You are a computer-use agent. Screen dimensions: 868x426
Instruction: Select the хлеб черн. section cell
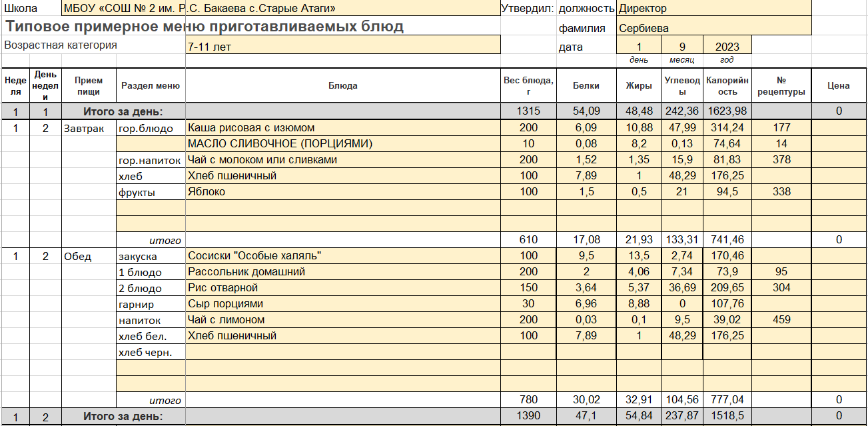pyautogui.click(x=151, y=352)
